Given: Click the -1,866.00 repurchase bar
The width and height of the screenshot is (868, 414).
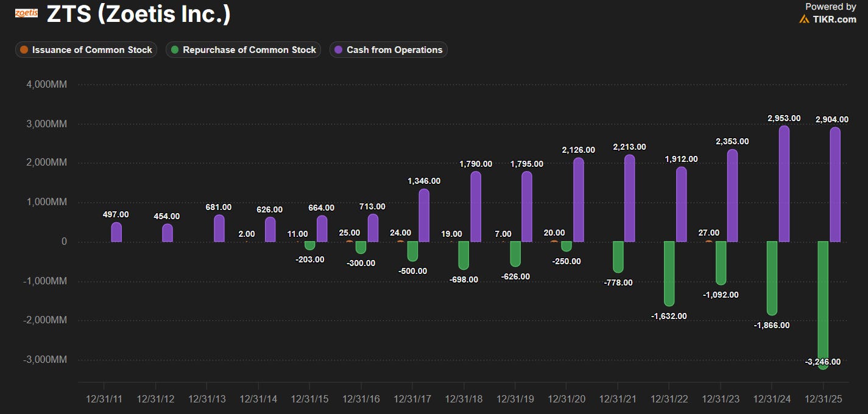Looking at the screenshot, I should [772, 278].
